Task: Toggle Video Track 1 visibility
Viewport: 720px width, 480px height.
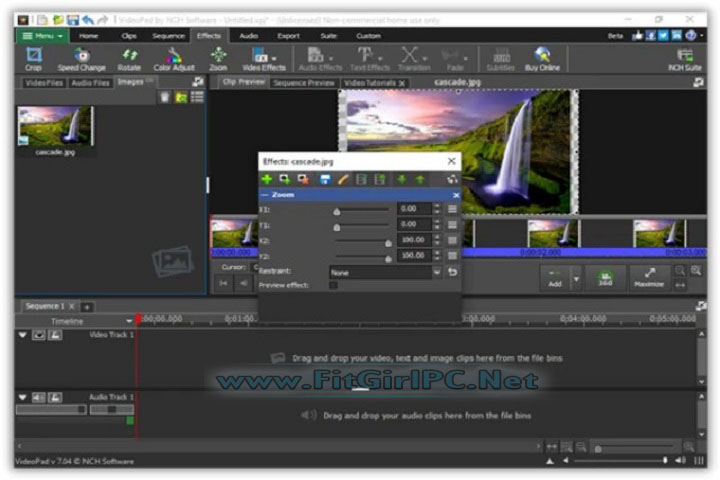Action: [x=39, y=335]
